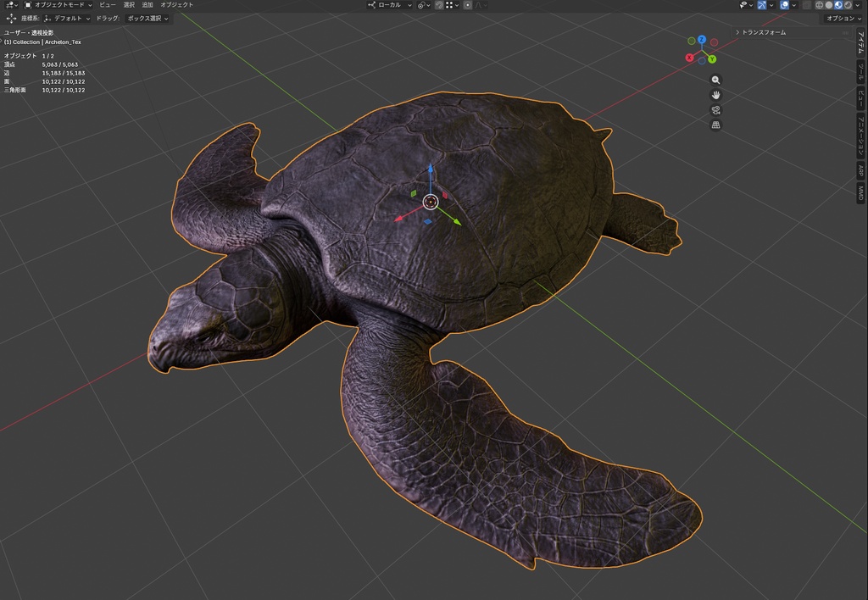Image resolution: width=868 pixels, height=600 pixels.
Task: Switch to the ツール sidebar tab
Action: 861,71
